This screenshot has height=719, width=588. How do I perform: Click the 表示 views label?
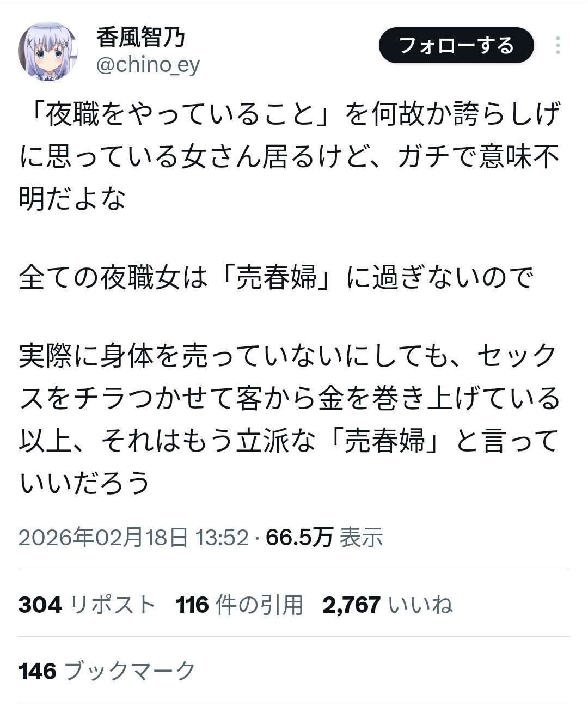point(362,538)
